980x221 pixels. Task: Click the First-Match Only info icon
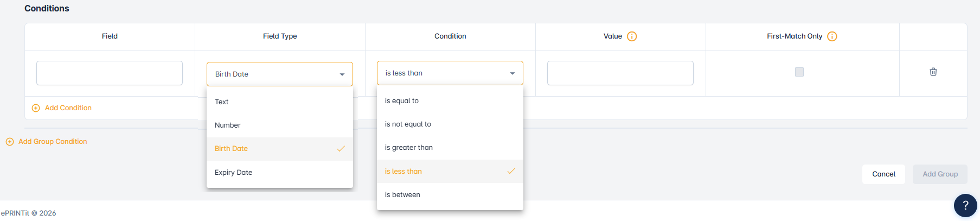point(832,36)
